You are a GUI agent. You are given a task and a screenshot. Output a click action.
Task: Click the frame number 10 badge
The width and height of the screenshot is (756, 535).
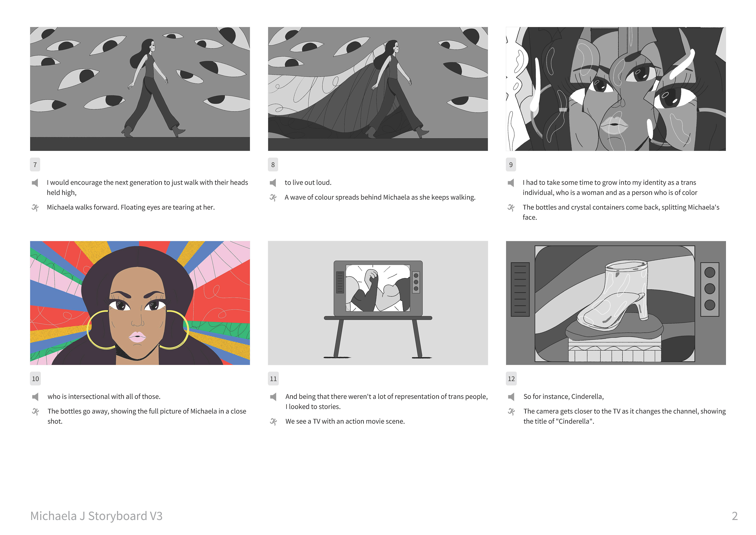click(x=35, y=379)
